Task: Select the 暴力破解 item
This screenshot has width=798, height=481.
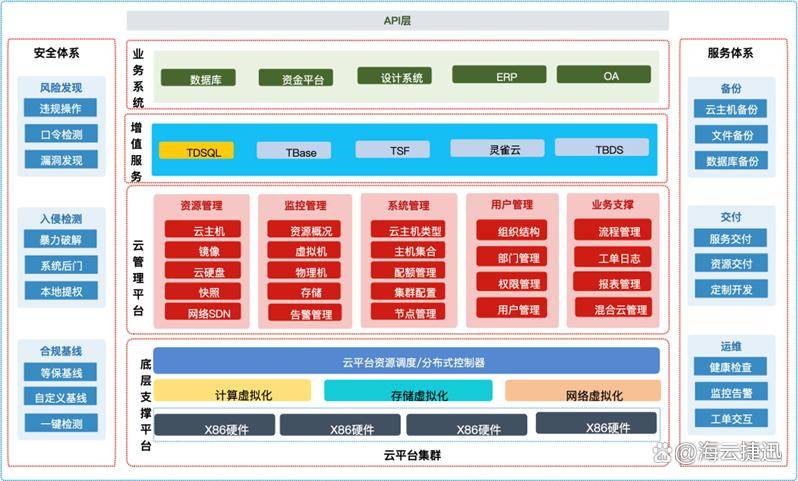Action: (x=61, y=239)
